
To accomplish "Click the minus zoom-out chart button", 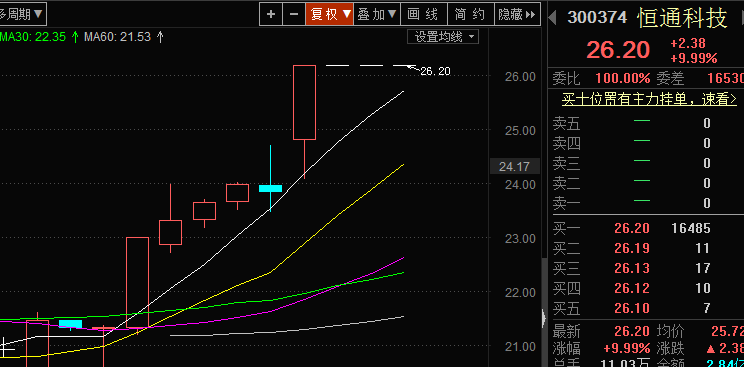I will (294, 14).
